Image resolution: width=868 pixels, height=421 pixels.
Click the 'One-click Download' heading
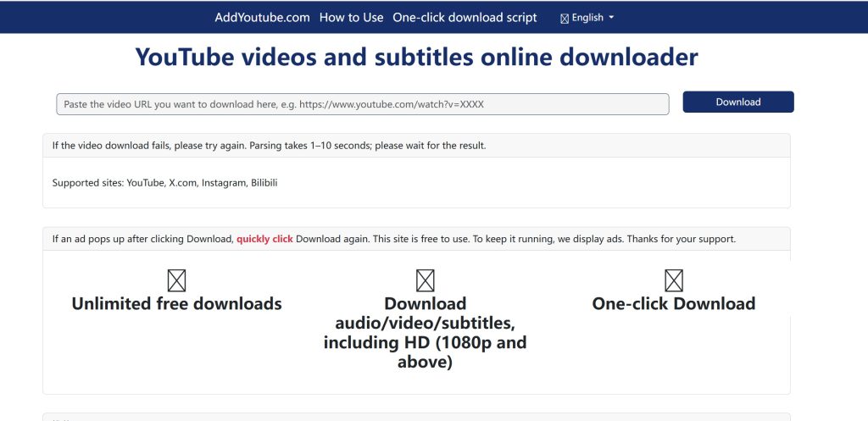[674, 304]
